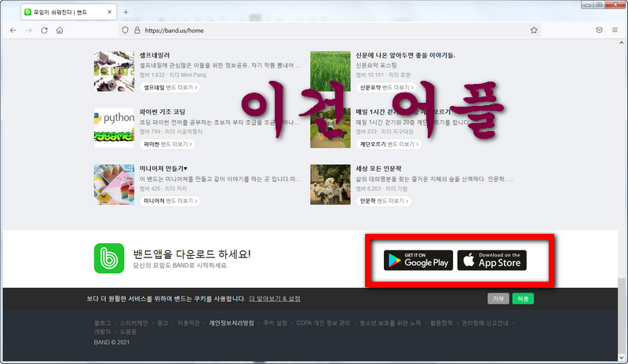
Task: Open a new tab with the plus button
Action: coord(126,12)
